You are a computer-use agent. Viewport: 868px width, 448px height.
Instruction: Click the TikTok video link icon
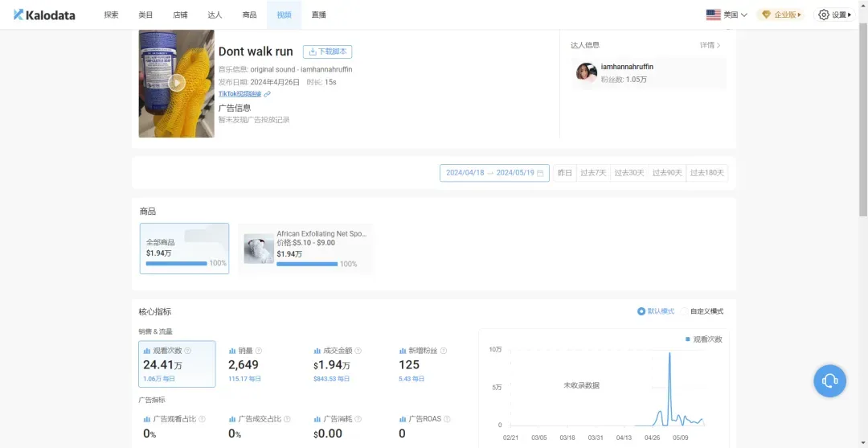click(268, 94)
